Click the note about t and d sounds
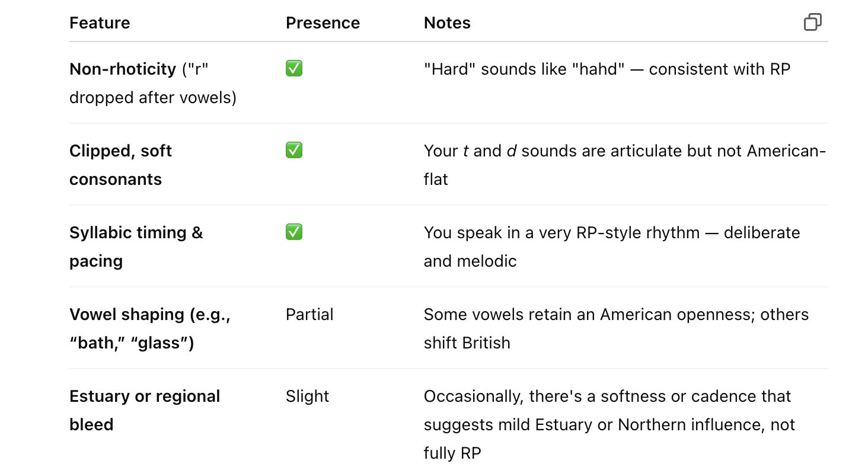 624,165
